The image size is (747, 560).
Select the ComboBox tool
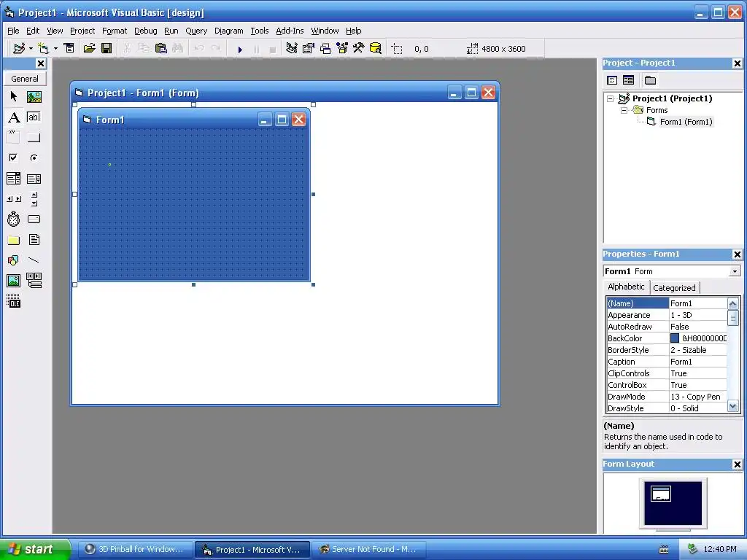pos(13,179)
